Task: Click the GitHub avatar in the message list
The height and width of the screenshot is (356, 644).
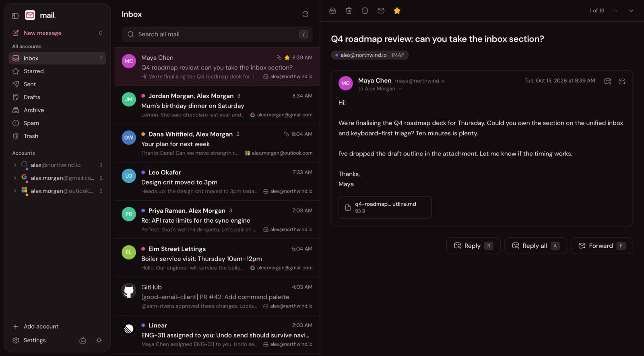Action: pos(129,291)
